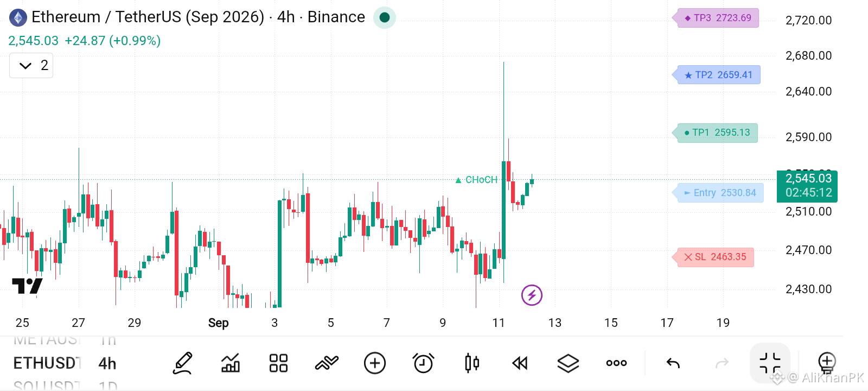This screenshot has height=391, width=868.
Task: Open the indicators chart icon
Action: click(231, 363)
